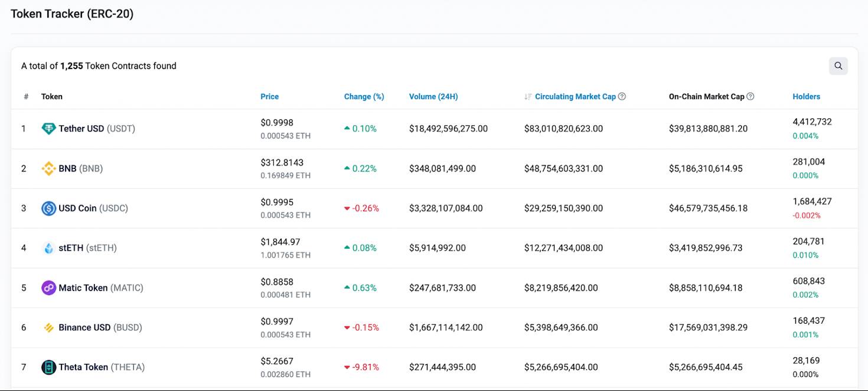Viewport: 868px width, 391px height.
Task: Open the Matic Token (MATIC) page
Action: 101,288
